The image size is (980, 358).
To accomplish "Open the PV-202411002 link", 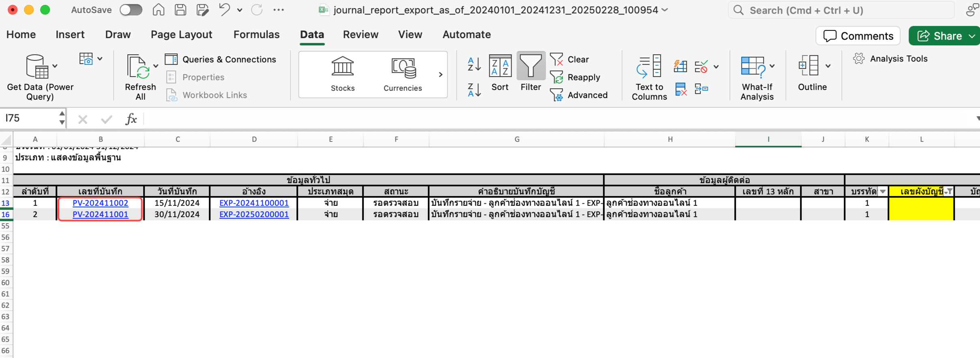I will pyautogui.click(x=100, y=203).
